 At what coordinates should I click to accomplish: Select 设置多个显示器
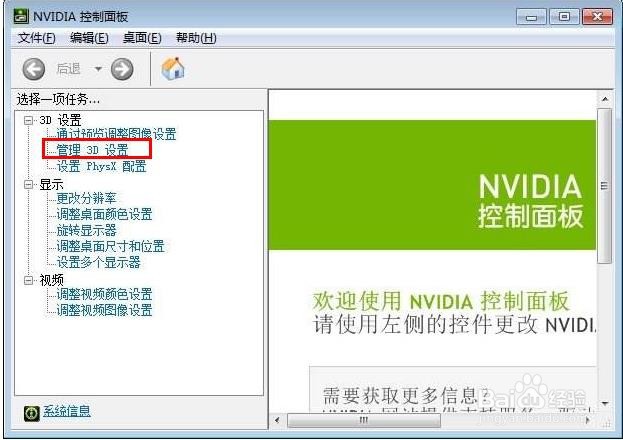(x=98, y=262)
